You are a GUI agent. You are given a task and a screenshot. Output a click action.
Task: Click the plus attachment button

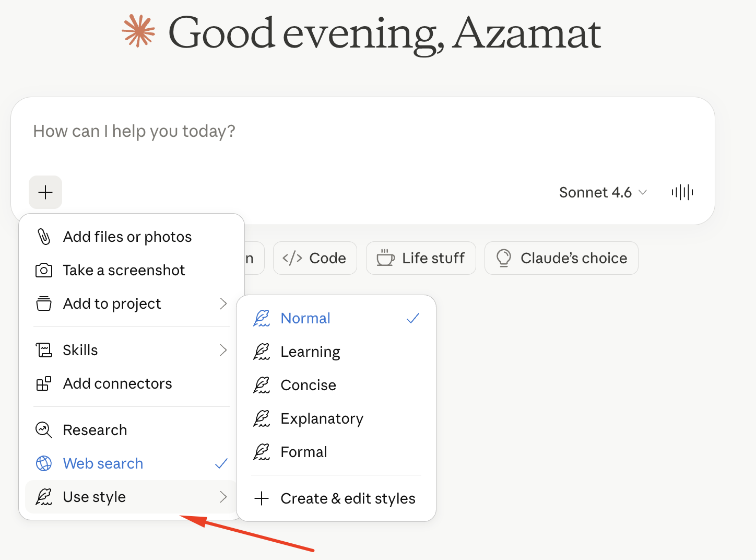(45, 192)
